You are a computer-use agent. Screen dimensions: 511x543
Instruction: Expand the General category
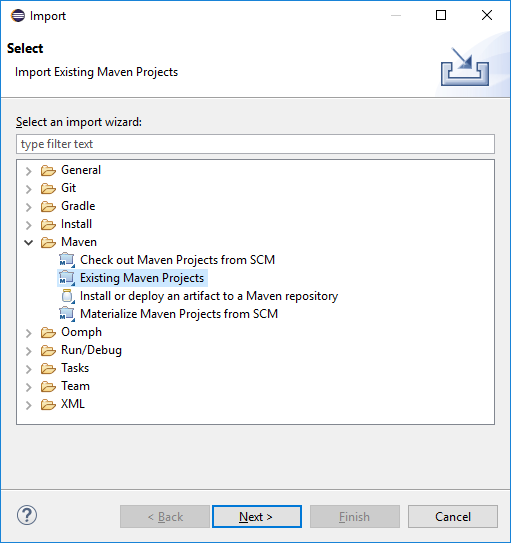tap(29, 171)
